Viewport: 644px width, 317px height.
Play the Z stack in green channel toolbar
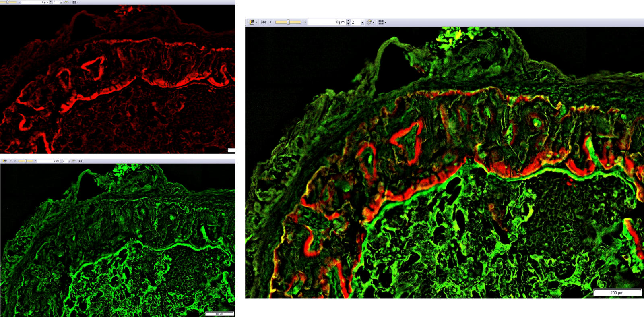pyautogui.click(x=15, y=161)
